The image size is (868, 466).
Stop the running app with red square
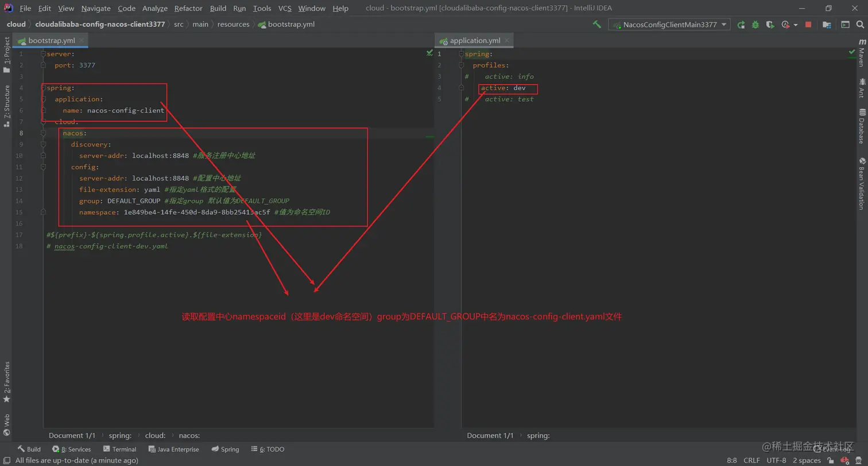(x=808, y=25)
